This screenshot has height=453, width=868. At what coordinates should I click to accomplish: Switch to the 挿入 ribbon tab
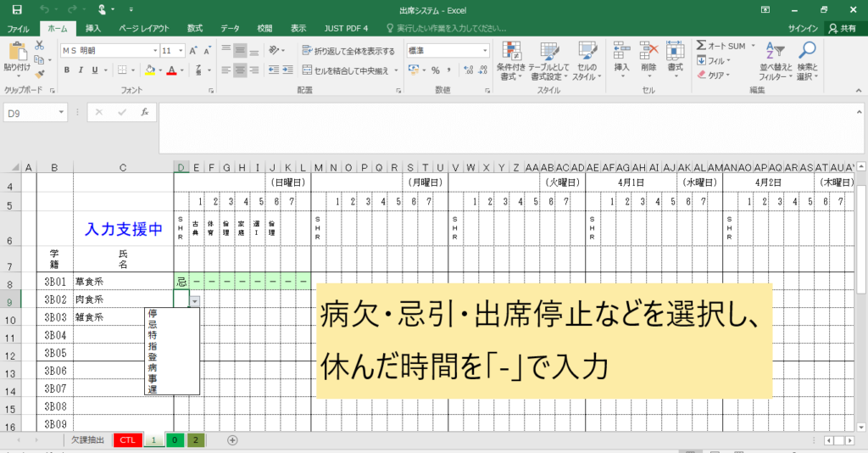93,28
